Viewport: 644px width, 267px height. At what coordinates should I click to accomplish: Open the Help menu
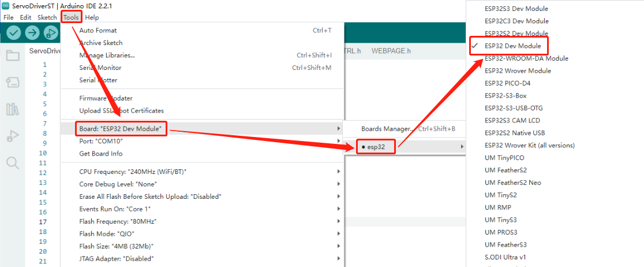point(92,17)
